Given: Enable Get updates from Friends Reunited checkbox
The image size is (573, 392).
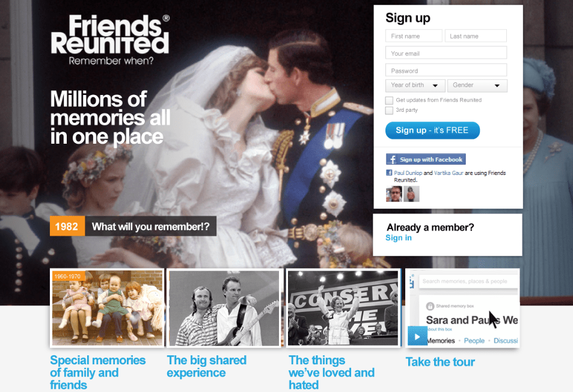Looking at the screenshot, I should (x=389, y=100).
